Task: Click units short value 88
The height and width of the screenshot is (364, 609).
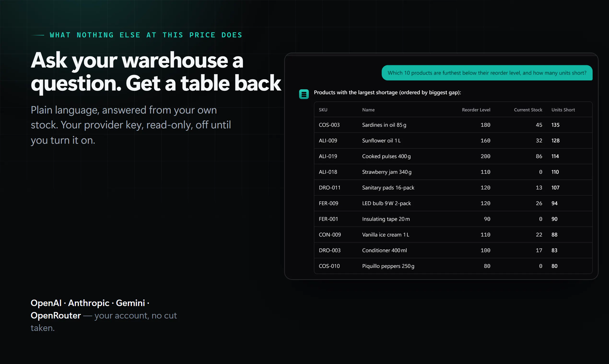Action: [x=555, y=235]
